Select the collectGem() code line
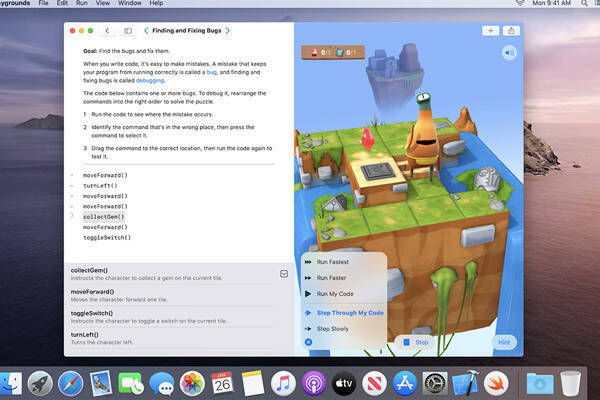 [103, 216]
